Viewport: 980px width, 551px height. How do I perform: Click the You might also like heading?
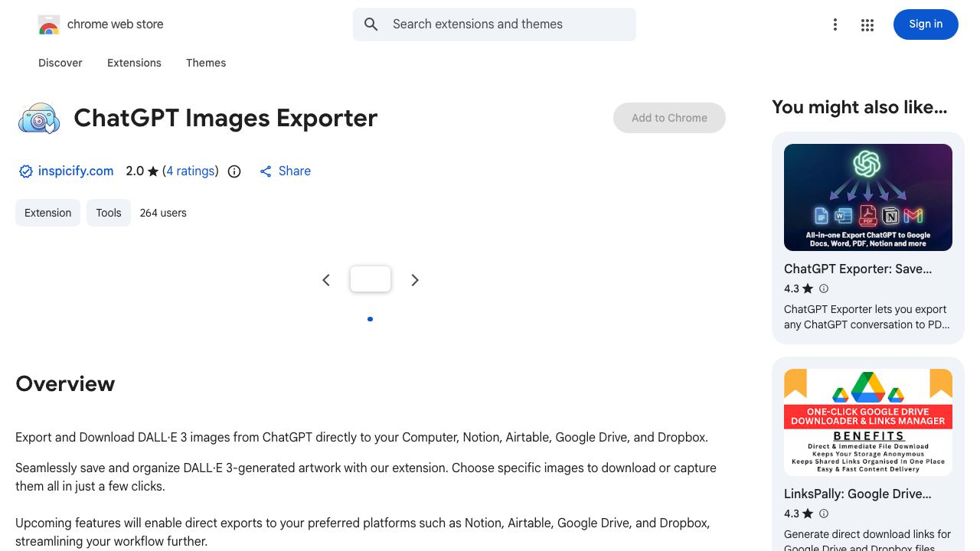tap(859, 107)
